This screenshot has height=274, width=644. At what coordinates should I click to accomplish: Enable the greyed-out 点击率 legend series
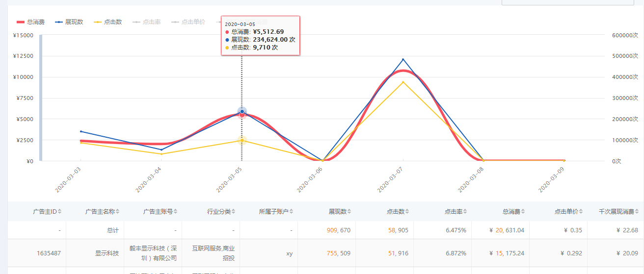147,22
